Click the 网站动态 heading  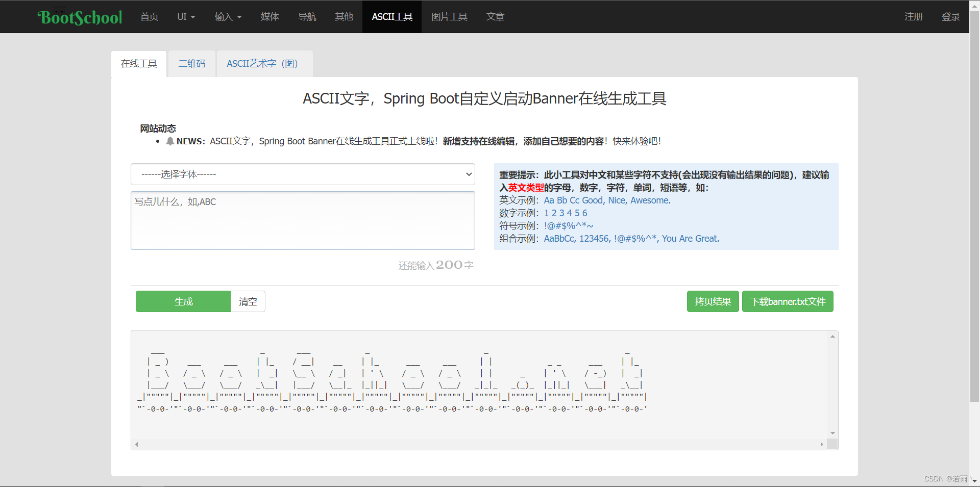coord(158,129)
